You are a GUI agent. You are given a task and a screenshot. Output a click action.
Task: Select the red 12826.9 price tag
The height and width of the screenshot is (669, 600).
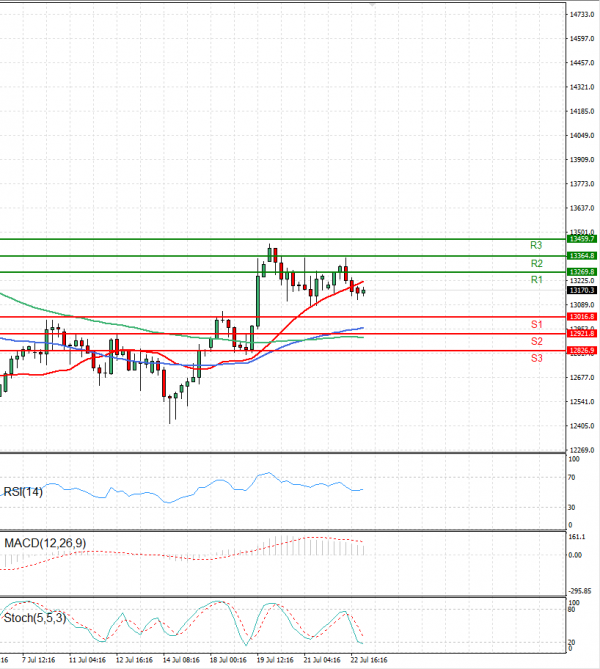582,350
